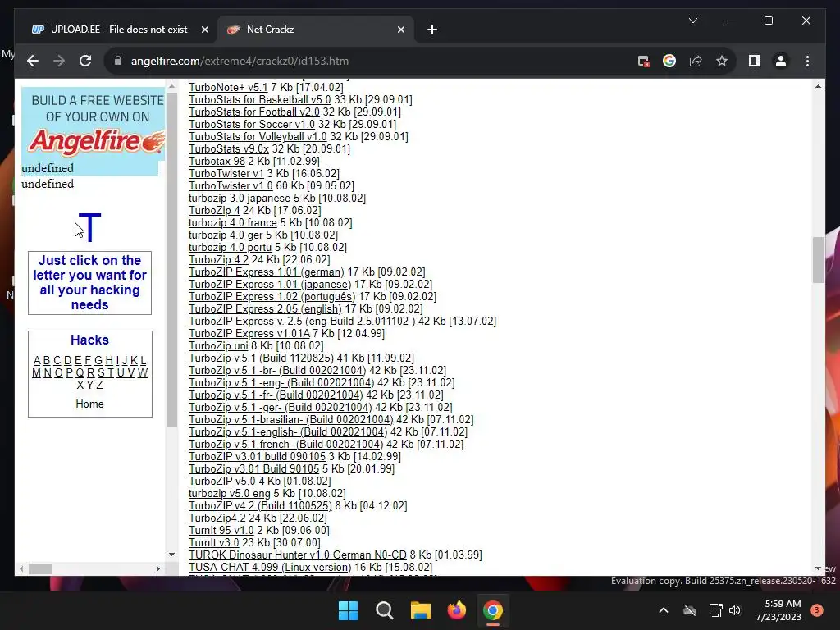This screenshot has height=630, width=840.
Task: Open TurboZIP Express 2.05 (english)
Action: 265,309
